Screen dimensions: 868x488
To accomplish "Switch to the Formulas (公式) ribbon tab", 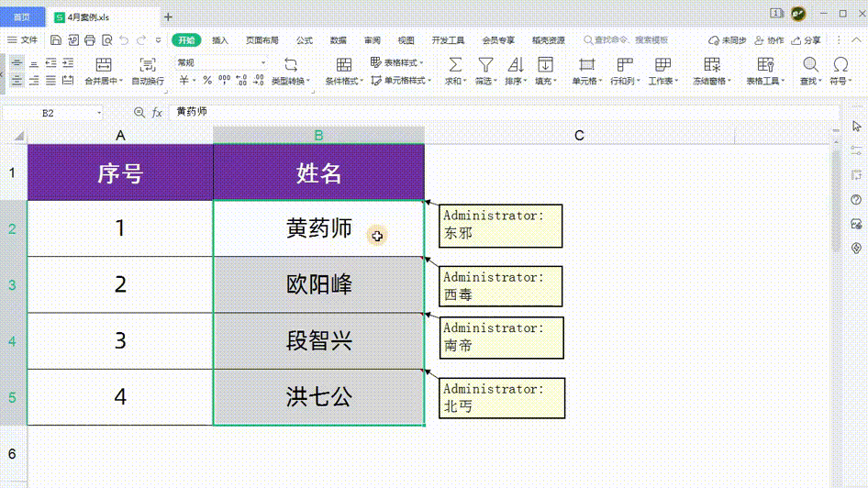I will point(305,40).
